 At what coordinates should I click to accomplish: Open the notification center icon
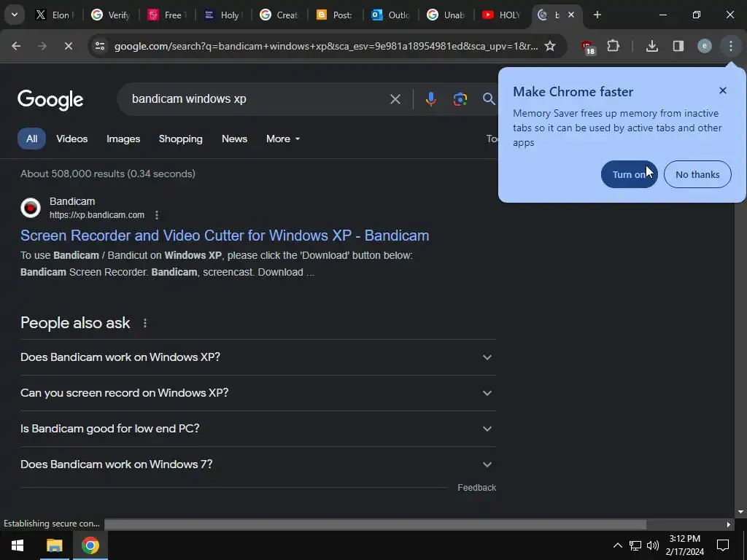(723, 545)
